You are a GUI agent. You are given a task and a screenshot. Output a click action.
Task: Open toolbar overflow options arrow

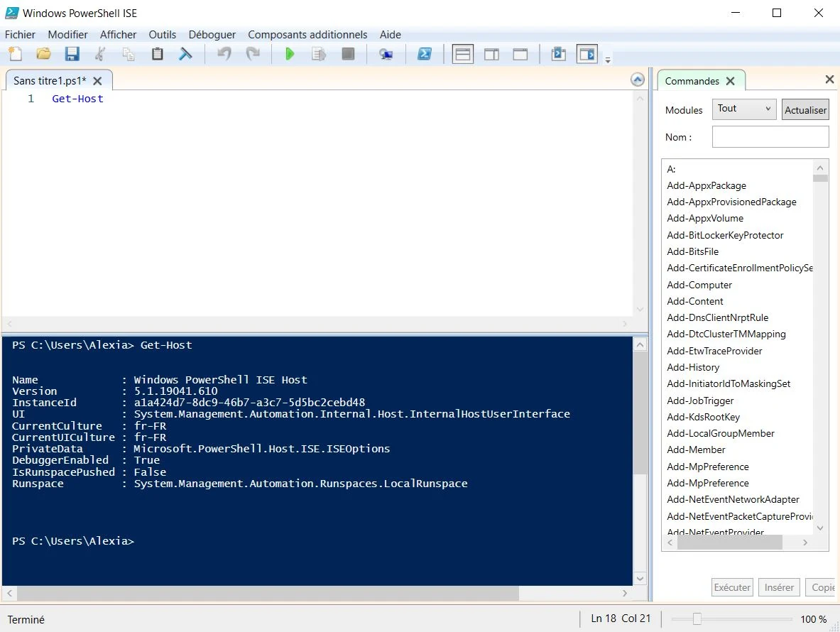point(608,60)
